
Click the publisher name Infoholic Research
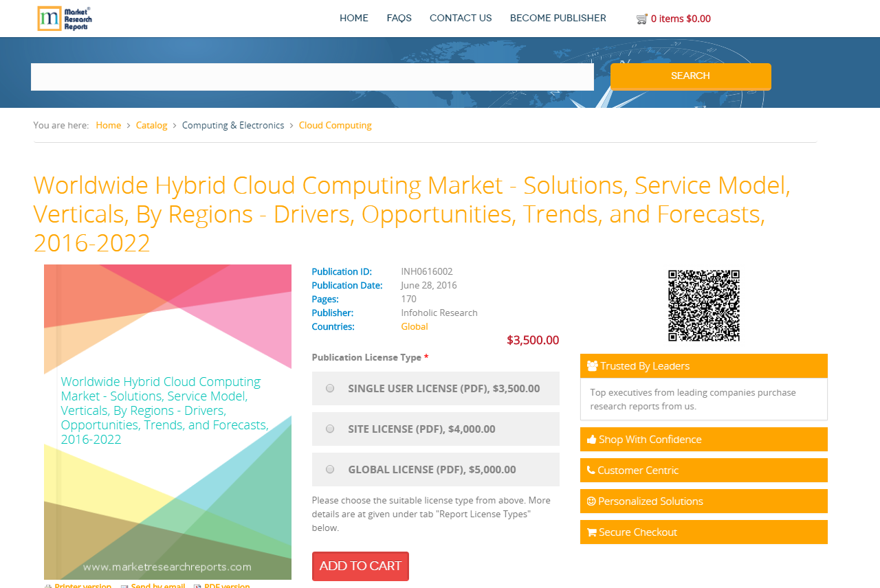439,313
